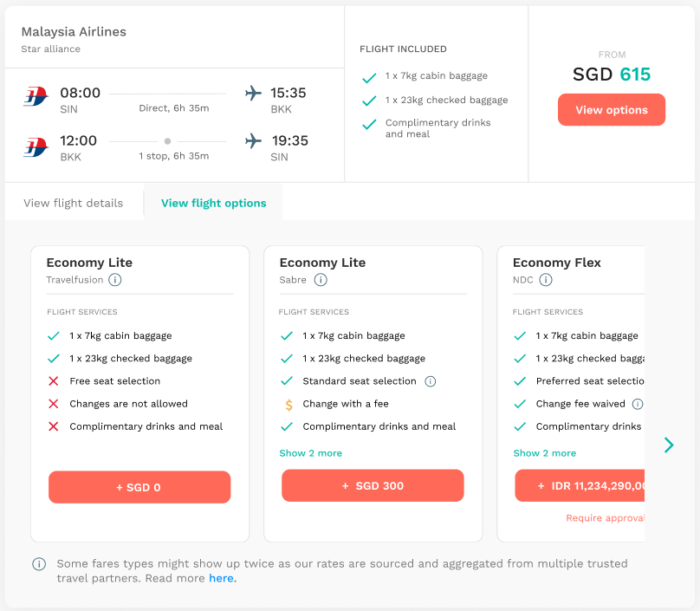700x611 pixels.
Task: Click dollar icon for Change with a fee
Action: (x=288, y=404)
